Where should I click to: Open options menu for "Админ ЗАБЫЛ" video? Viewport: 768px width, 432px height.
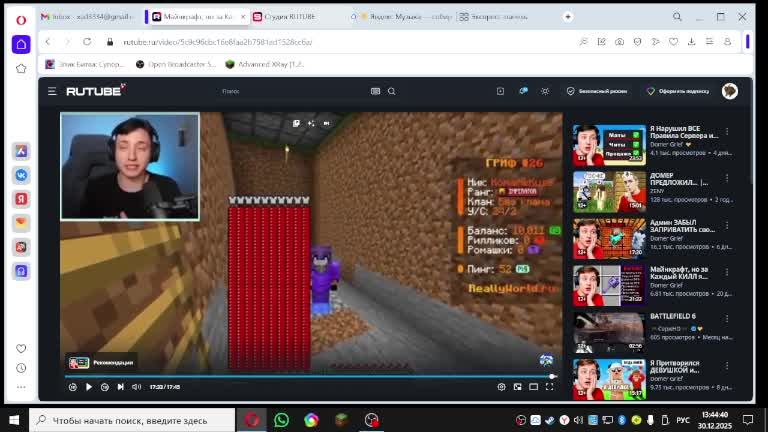click(727, 225)
